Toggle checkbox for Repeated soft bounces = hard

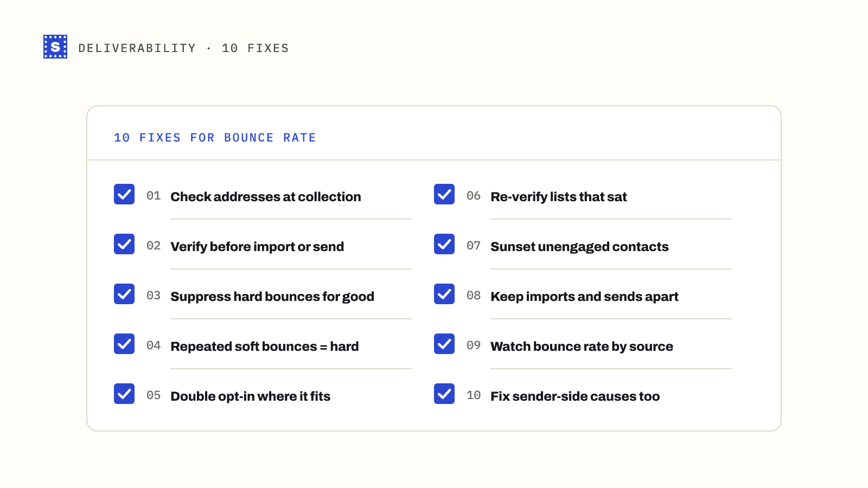(x=124, y=344)
